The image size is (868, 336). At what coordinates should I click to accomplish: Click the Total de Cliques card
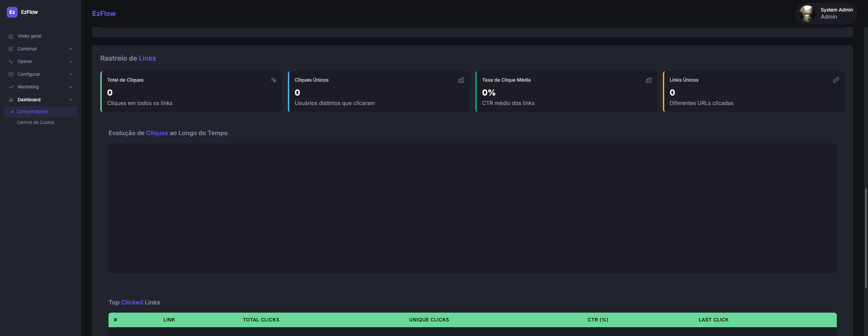click(192, 91)
